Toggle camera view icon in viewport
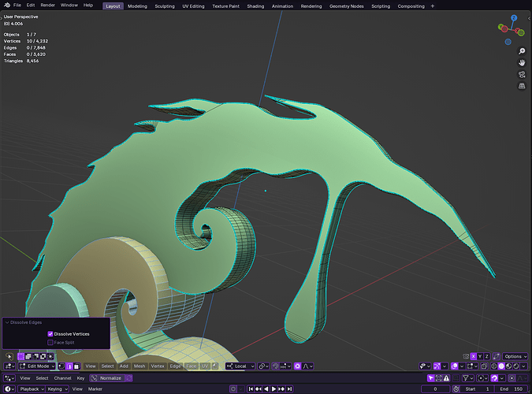The image size is (532, 394). click(522, 74)
